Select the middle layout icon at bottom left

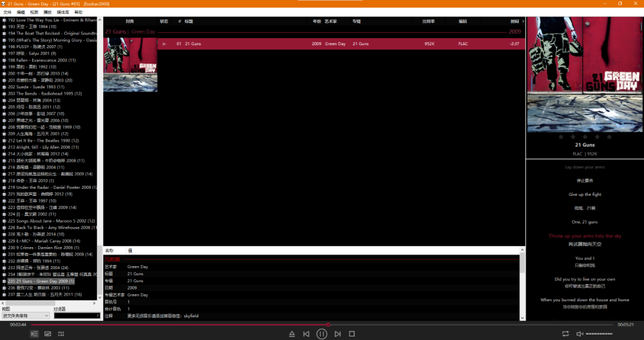point(48,334)
